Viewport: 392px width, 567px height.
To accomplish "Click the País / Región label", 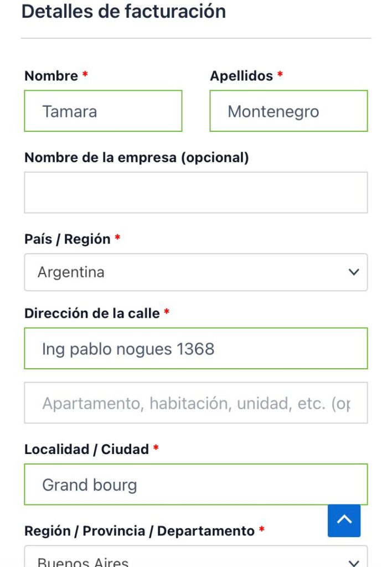I will (67, 239).
